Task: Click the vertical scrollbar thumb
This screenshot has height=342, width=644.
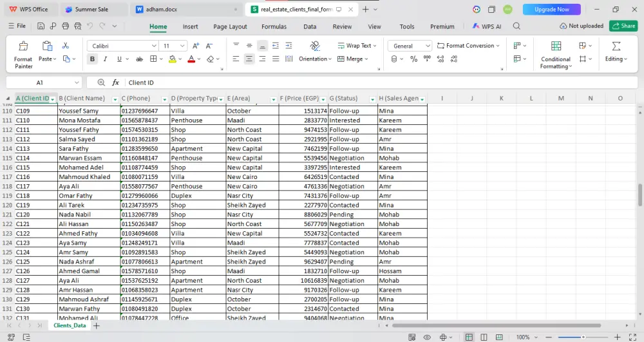Action: [640, 195]
